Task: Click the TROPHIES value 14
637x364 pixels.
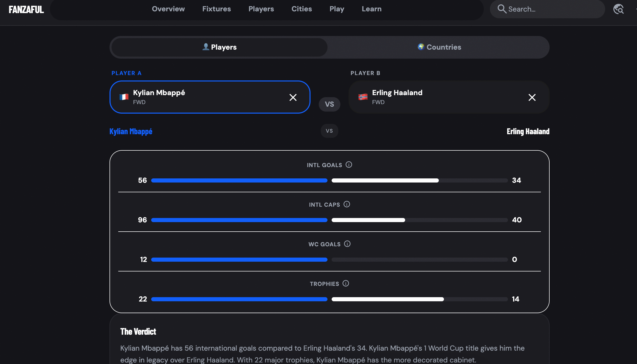Action: pyautogui.click(x=516, y=299)
